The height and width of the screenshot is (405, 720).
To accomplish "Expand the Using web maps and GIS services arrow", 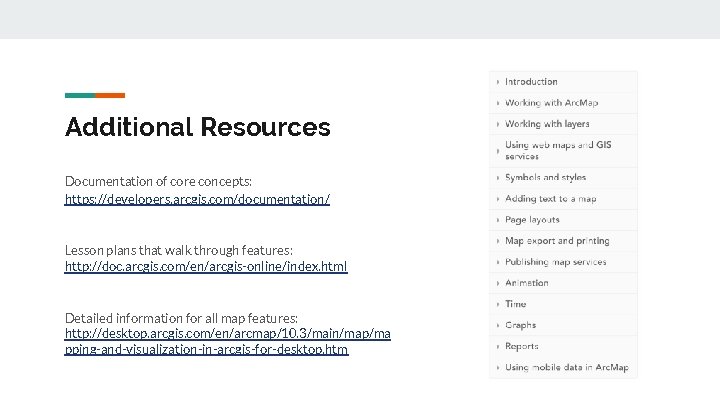I will (x=498, y=151).
